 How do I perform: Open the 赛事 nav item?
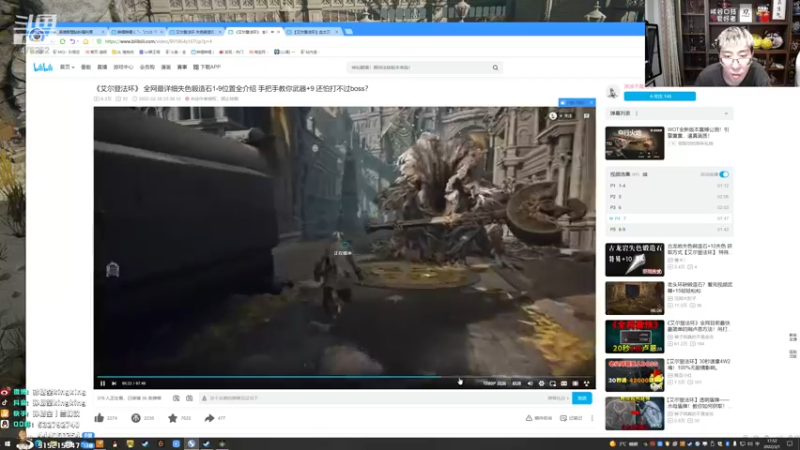pyautogui.click(x=182, y=67)
